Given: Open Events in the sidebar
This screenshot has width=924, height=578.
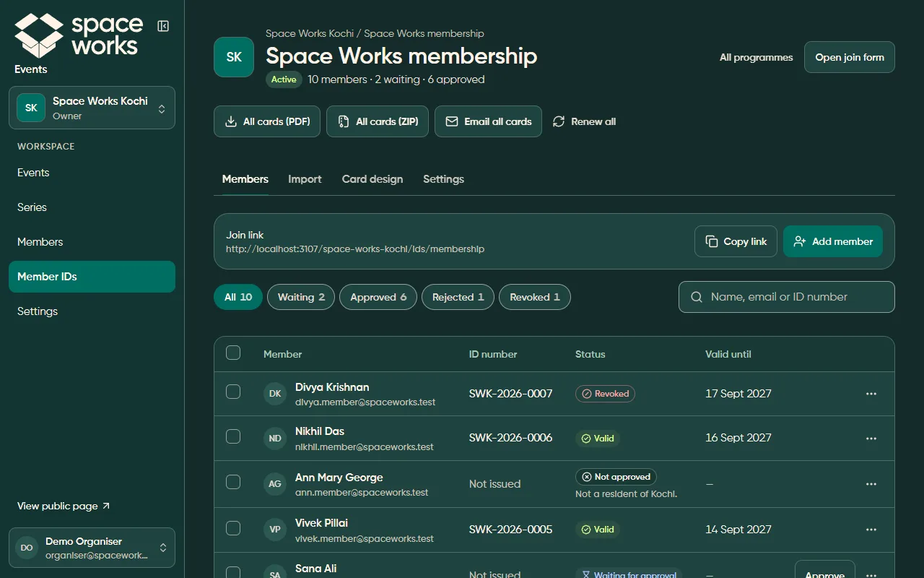Looking at the screenshot, I should [x=92, y=173].
